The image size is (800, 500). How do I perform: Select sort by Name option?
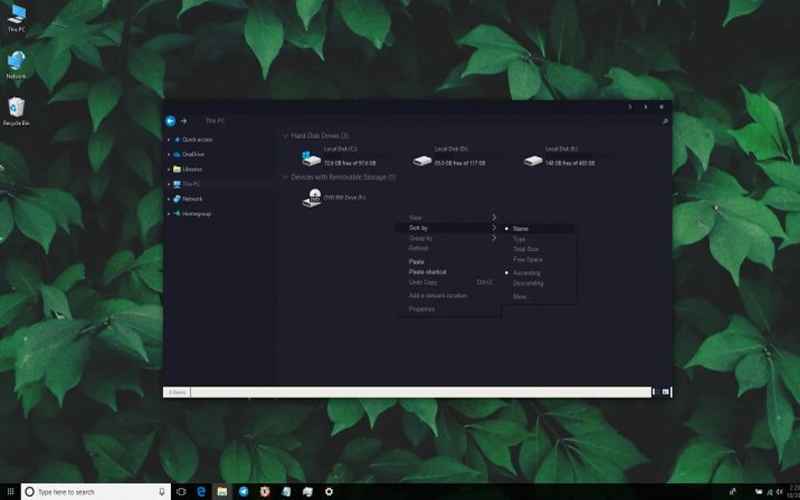coord(539,229)
